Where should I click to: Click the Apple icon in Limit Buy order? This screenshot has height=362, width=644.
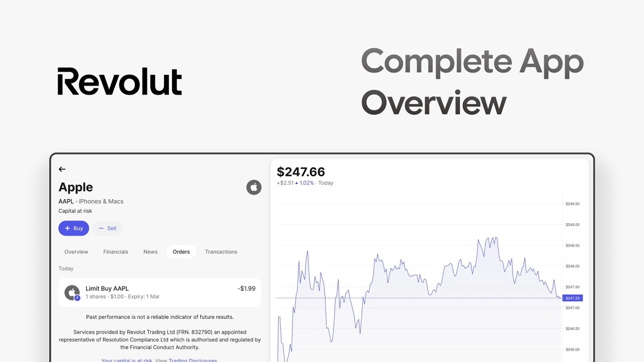pos(72,293)
